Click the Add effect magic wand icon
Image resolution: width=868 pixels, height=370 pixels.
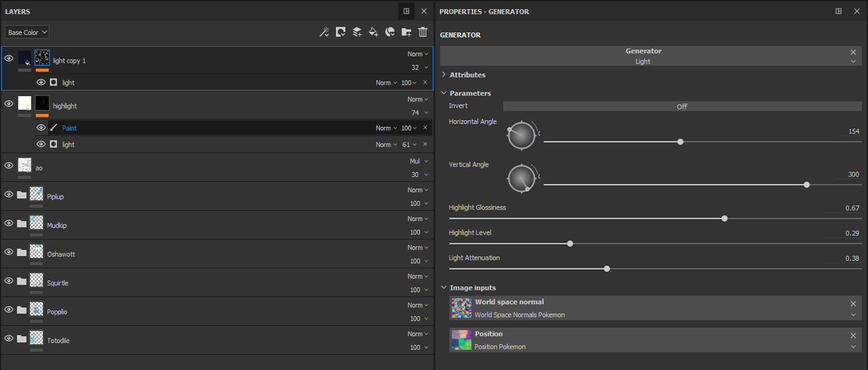(324, 32)
